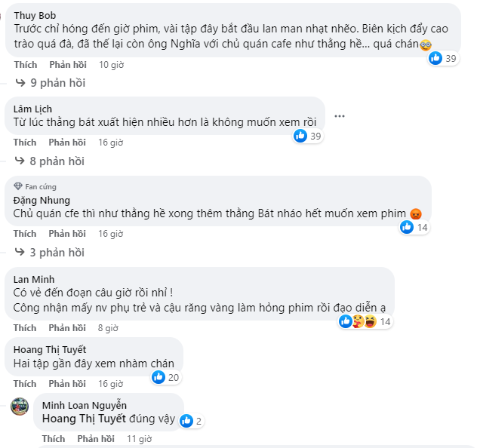
Task: Click the like reaction on Minh Loan Nguyễn's reply
Action: 186,421
